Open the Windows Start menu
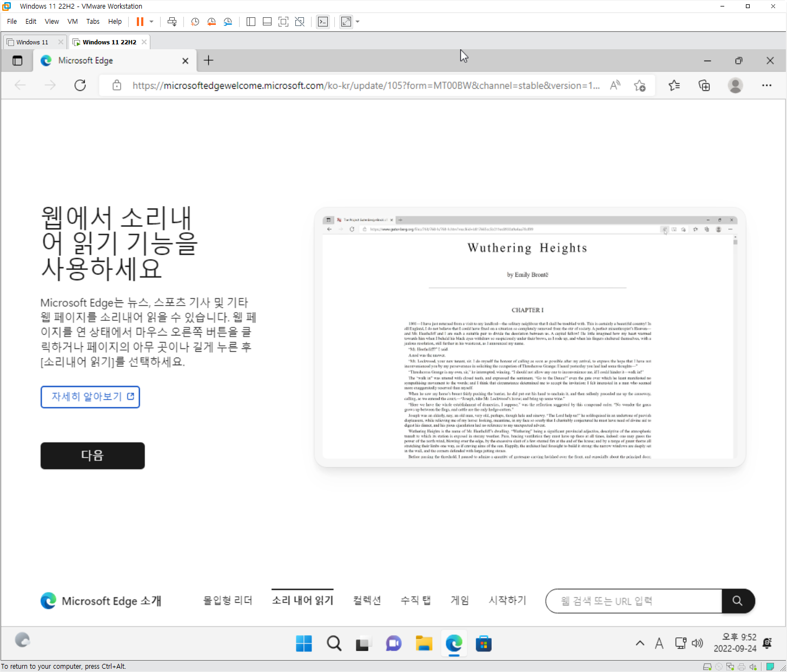 (x=304, y=644)
